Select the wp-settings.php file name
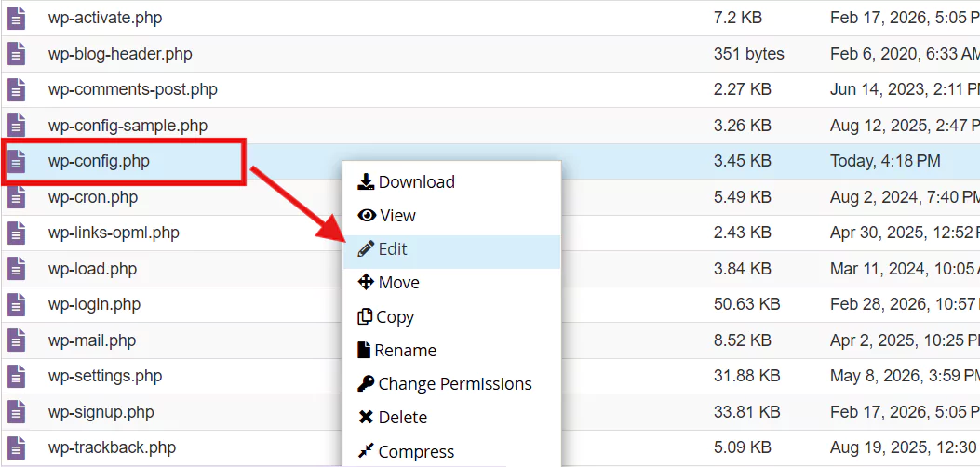The width and height of the screenshot is (980, 467). pyautogui.click(x=105, y=377)
